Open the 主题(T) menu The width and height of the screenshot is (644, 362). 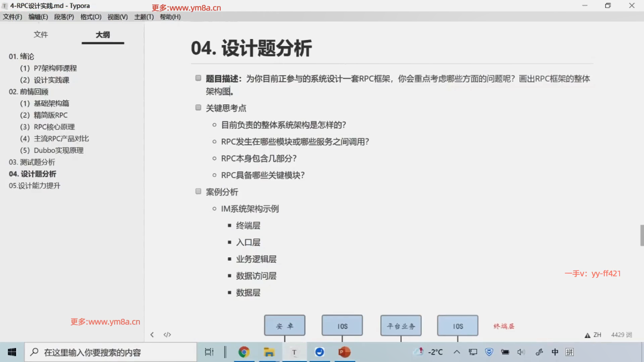coord(144,17)
